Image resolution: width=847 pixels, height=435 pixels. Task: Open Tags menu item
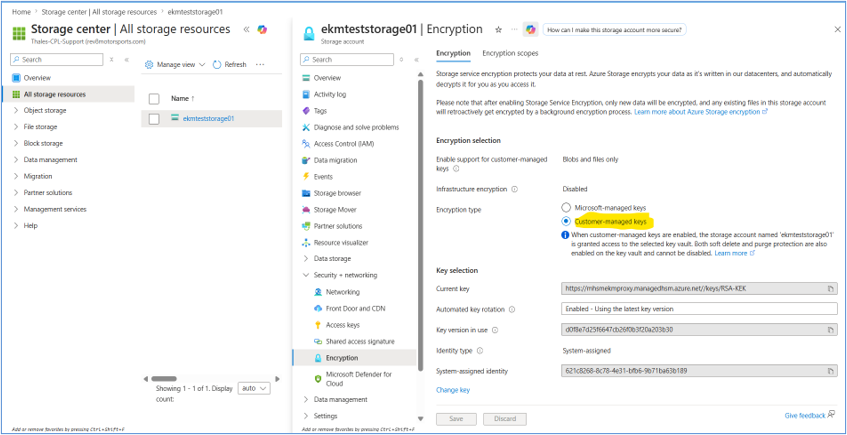320,111
